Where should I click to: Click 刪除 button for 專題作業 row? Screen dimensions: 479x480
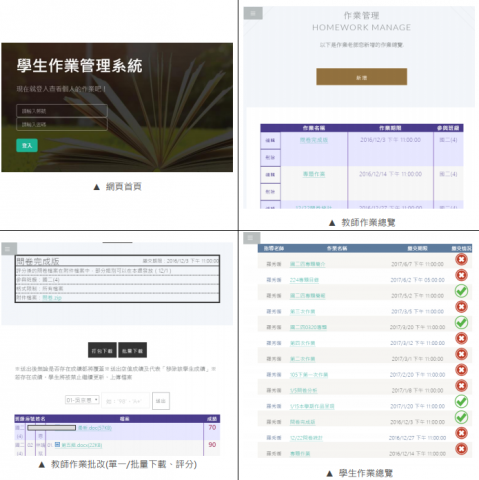tap(270, 192)
